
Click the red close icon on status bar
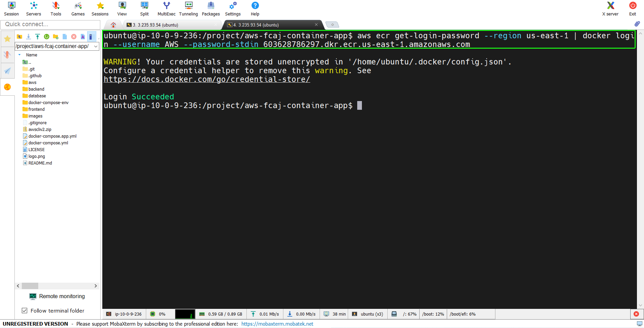click(636, 314)
